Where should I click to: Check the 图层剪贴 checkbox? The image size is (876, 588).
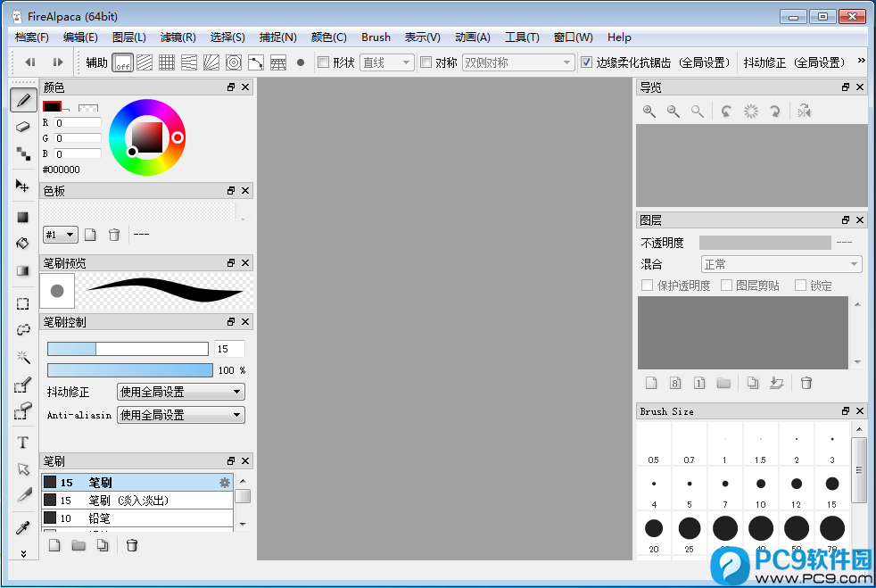click(726, 285)
